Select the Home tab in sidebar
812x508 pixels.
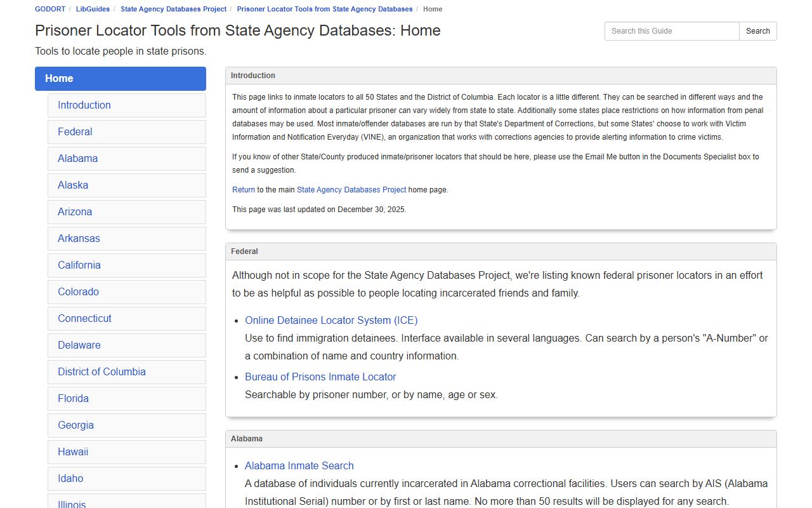coord(121,79)
